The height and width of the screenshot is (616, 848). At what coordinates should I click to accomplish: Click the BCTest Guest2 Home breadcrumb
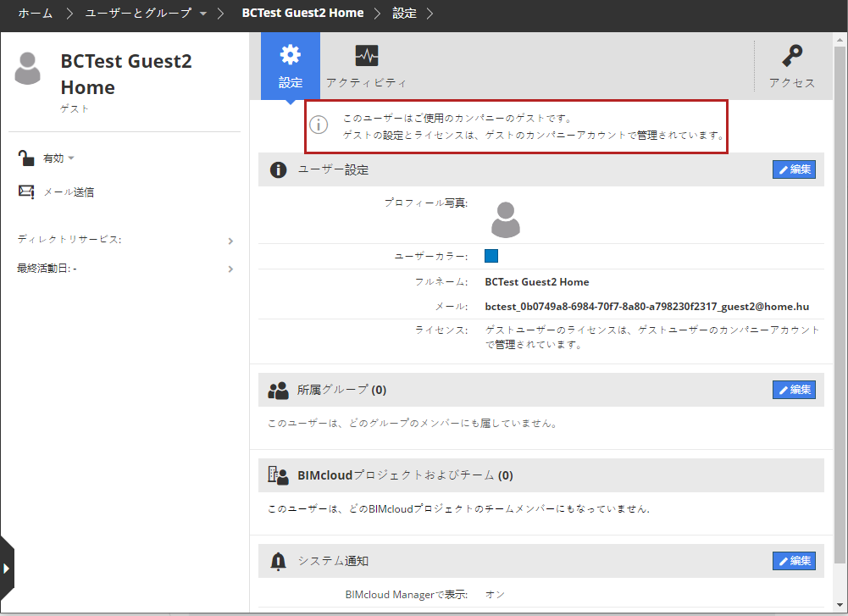coord(303,13)
